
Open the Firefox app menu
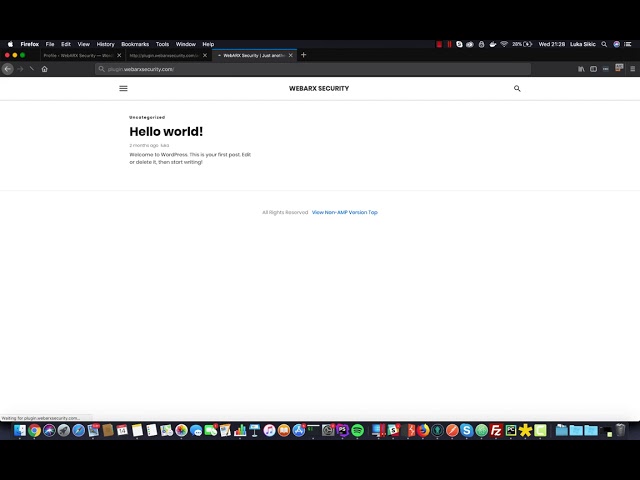pyautogui.click(x=29, y=44)
